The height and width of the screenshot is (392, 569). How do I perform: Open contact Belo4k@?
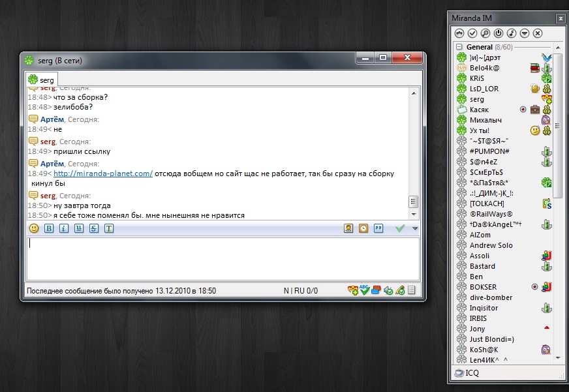[484, 68]
